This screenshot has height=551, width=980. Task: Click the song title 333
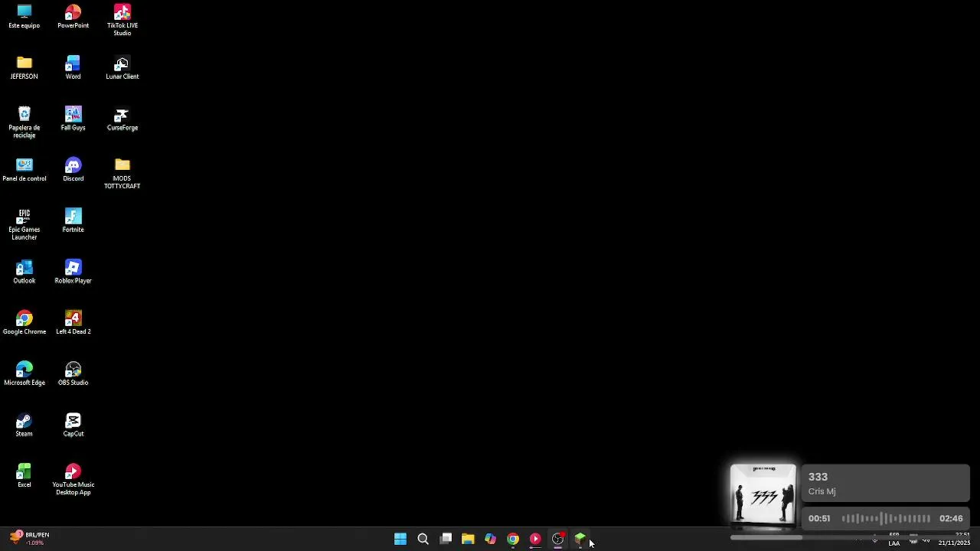tap(818, 477)
